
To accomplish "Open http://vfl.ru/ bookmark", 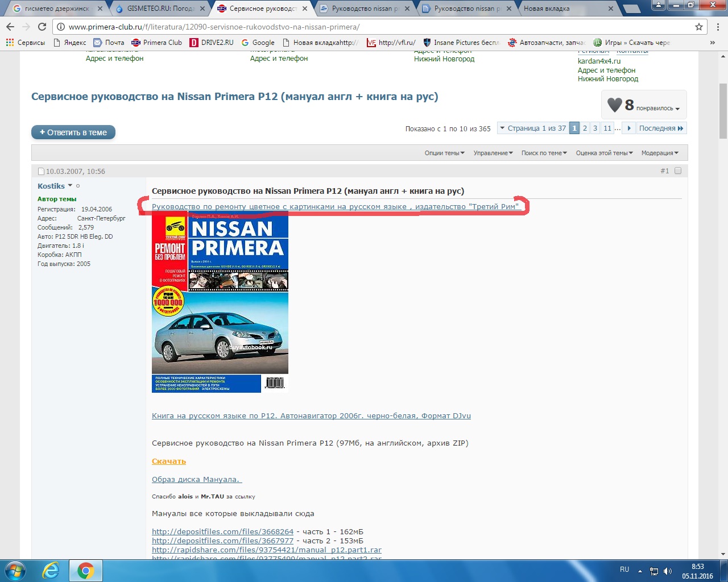I will pos(391,43).
